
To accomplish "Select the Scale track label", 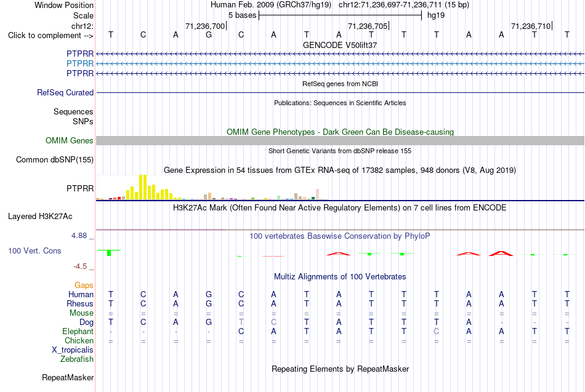I will (x=83, y=15).
